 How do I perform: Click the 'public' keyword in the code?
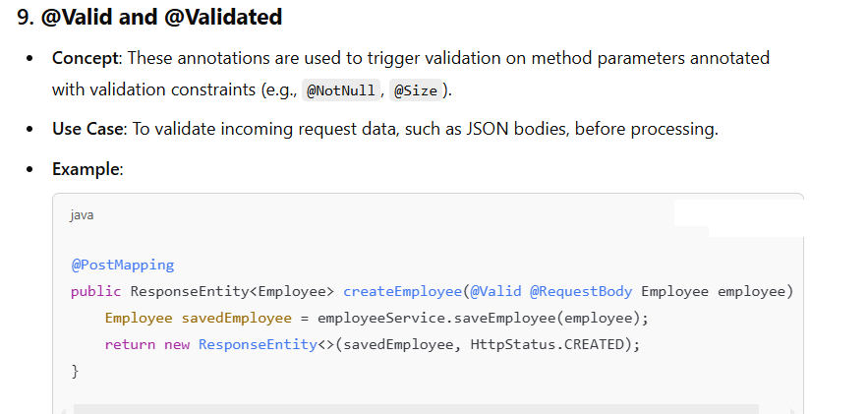tap(95, 292)
